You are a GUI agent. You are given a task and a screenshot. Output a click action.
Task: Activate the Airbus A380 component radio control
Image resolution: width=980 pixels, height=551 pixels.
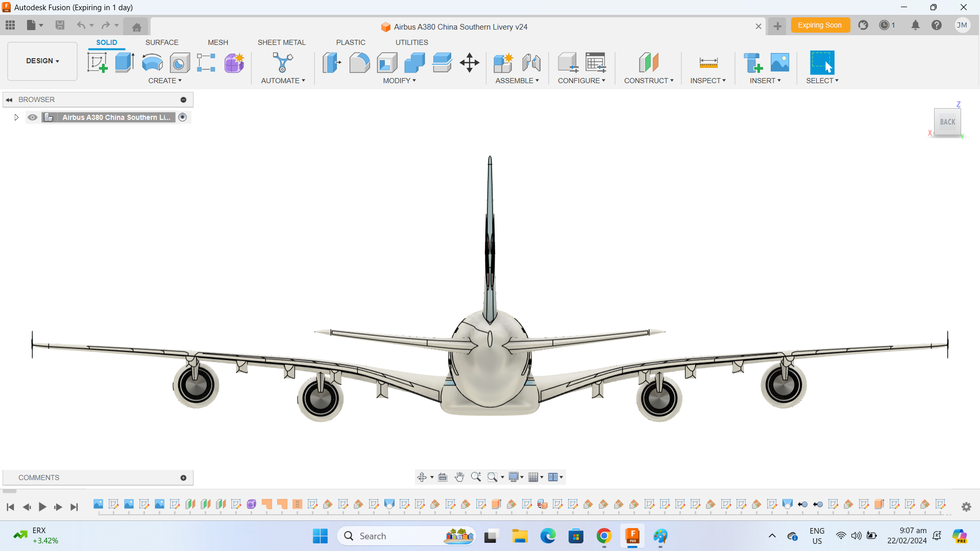[183, 117]
